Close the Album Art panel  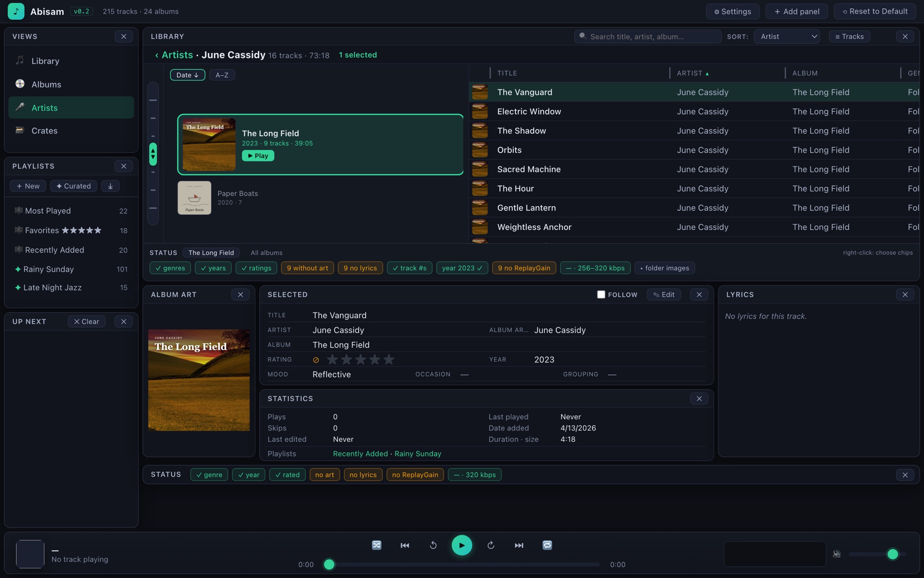240,295
